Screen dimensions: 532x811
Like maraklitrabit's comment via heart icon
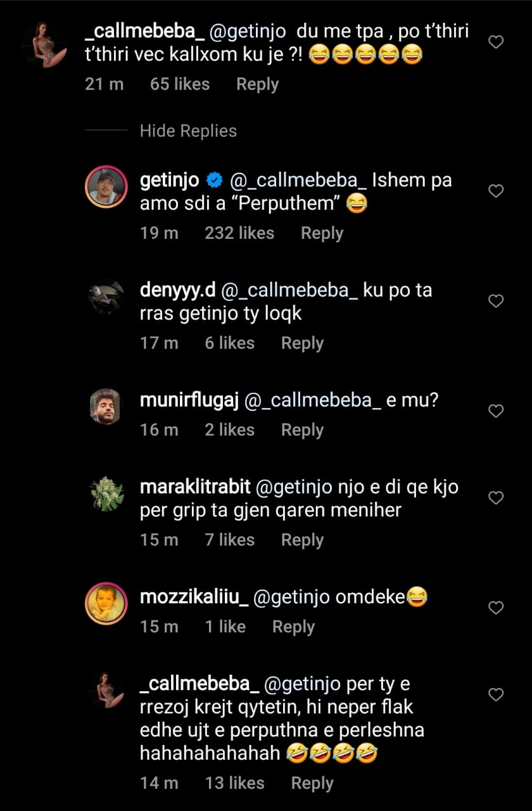tap(497, 498)
